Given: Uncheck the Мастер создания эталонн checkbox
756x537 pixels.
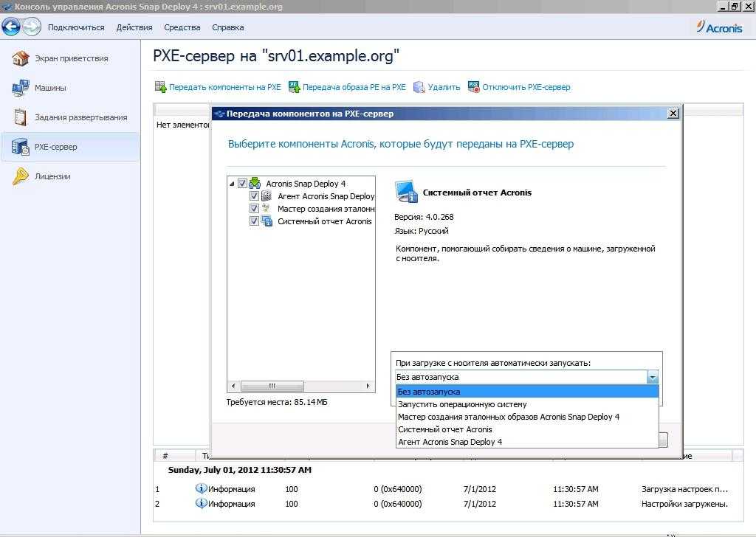Looking at the screenshot, I should [254, 209].
